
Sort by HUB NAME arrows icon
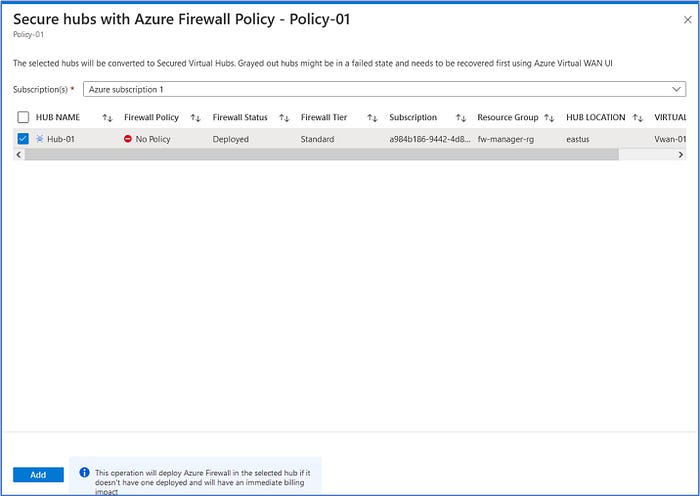click(x=107, y=118)
